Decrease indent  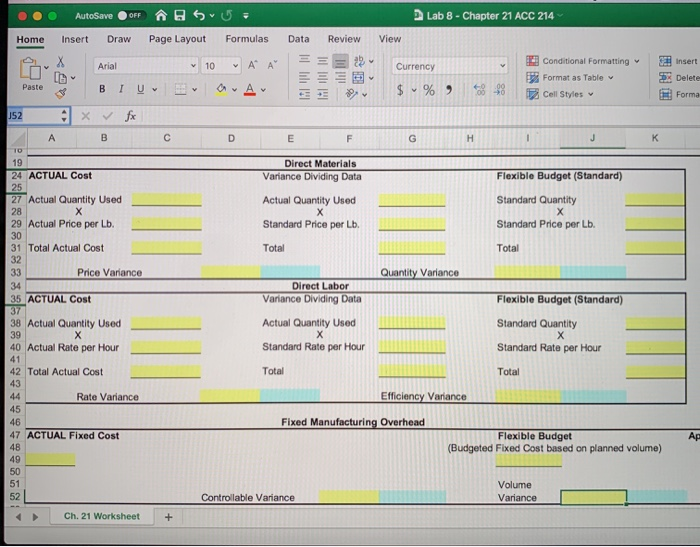click(x=304, y=94)
